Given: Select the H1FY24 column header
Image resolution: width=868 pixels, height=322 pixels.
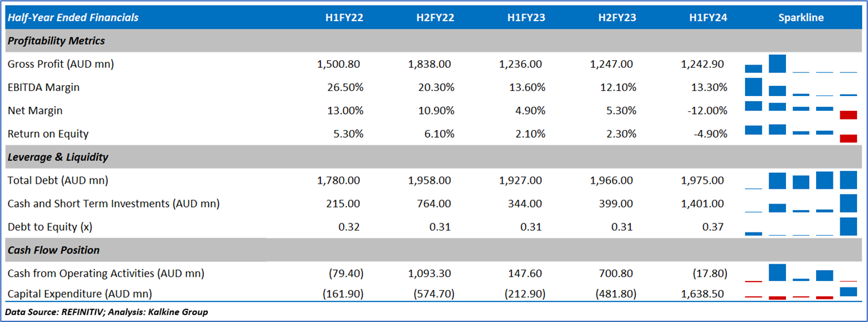Looking at the screenshot, I should [708, 18].
